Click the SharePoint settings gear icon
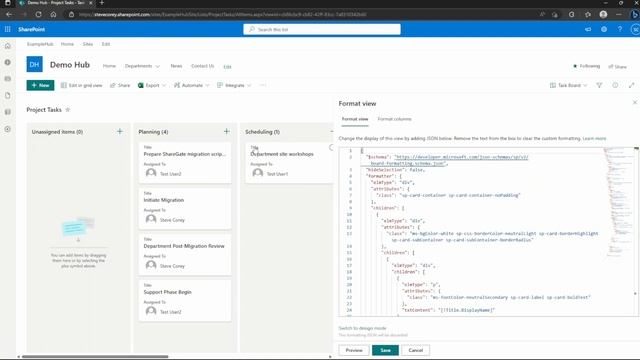Screen dimensions: 640x360 (x=604, y=29)
